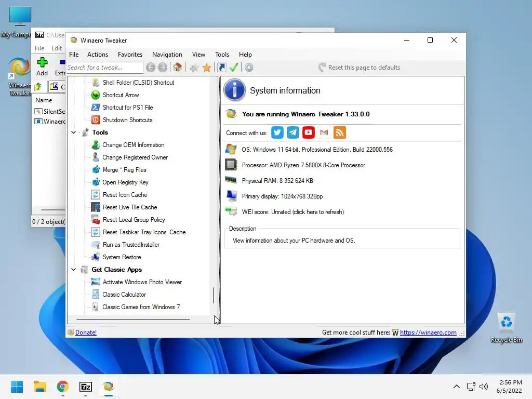The height and width of the screenshot is (399, 532).
Task: Open the RSS feed icon
Action: pyautogui.click(x=340, y=132)
